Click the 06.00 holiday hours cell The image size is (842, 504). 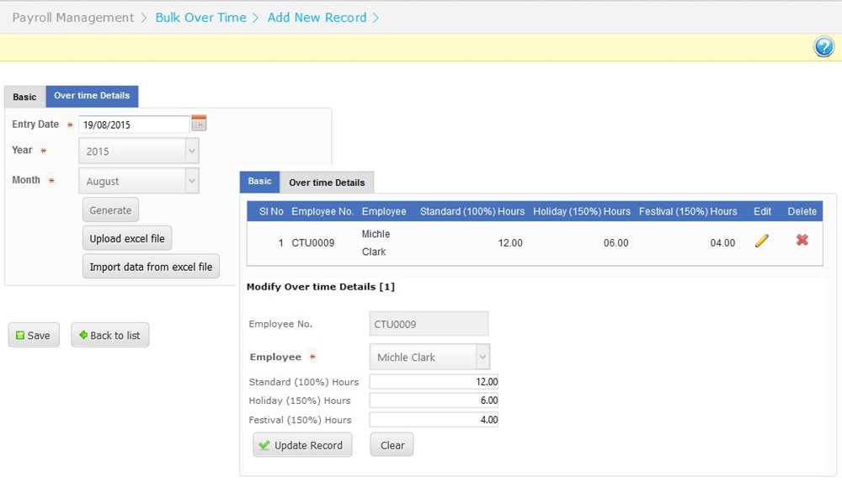(616, 243)
